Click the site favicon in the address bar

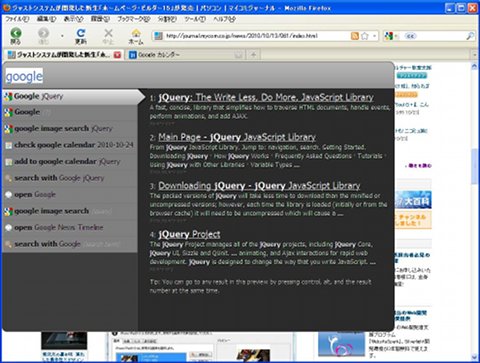[x=159, y=36]
